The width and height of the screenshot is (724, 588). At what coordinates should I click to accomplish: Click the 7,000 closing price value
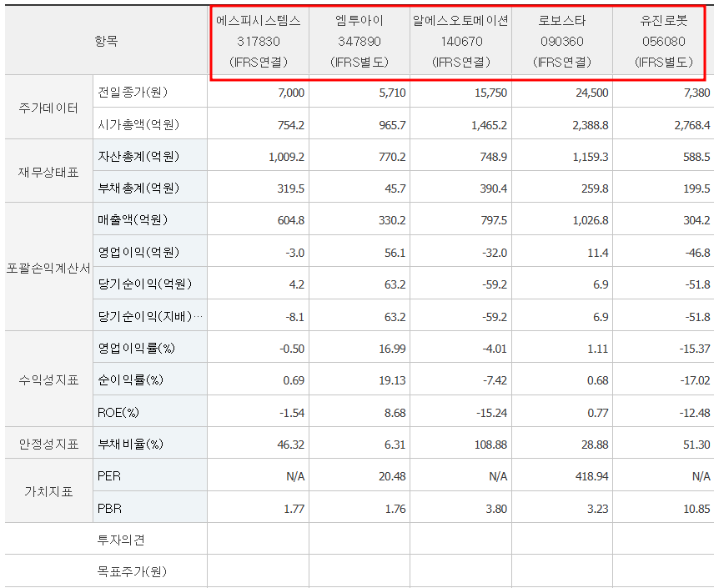(x=291, y=93)
